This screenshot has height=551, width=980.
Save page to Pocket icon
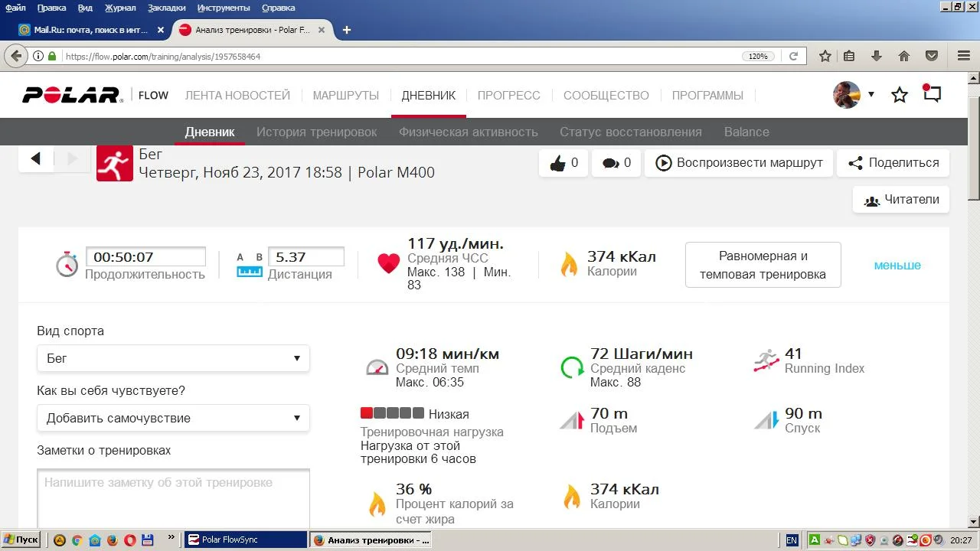pyautogui.click(x=932, y=56)
